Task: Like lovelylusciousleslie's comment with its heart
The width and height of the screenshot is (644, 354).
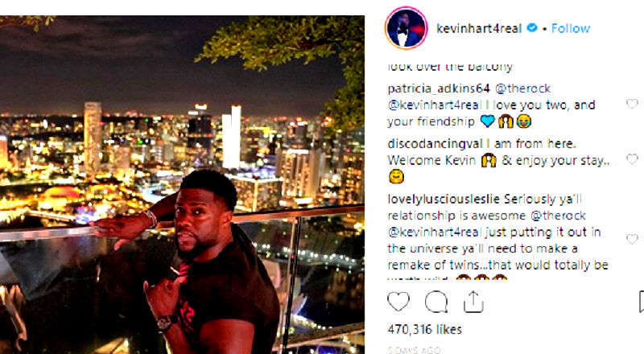Action: point(632,239)
